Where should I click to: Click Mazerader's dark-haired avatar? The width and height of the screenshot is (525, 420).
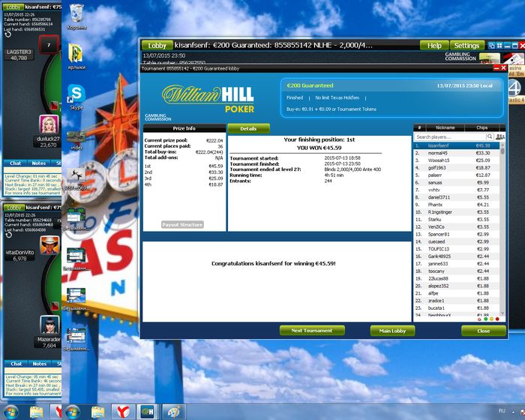[49, 325]
